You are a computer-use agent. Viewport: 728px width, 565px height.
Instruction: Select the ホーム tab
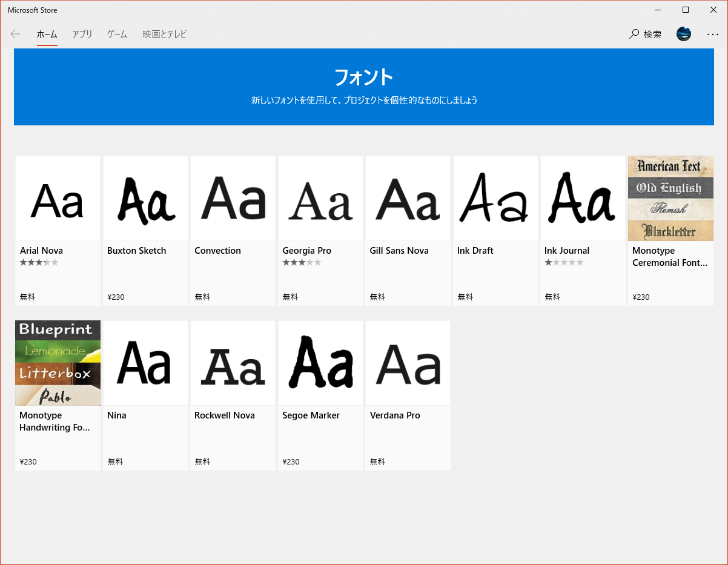(x=47, y=35)
